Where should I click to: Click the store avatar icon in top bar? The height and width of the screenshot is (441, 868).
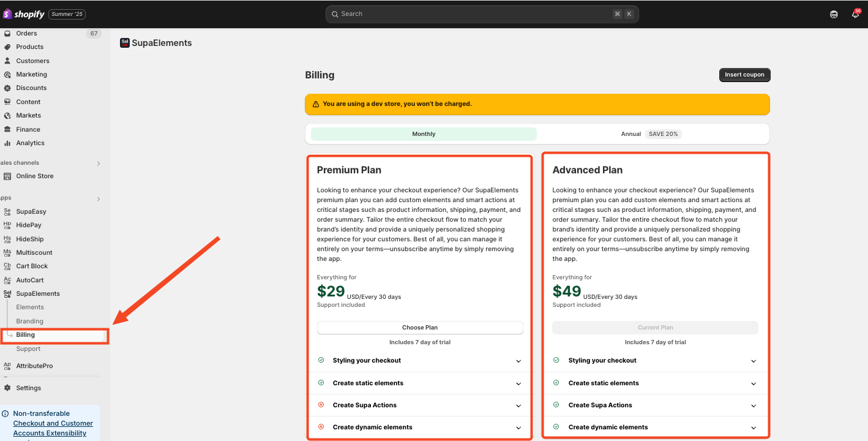point(834,14)
